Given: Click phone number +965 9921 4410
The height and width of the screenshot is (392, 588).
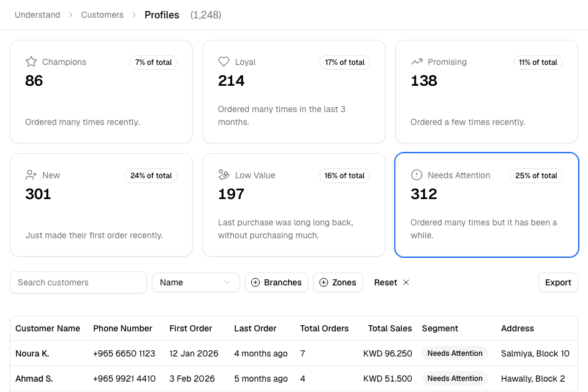Looking at the screenshot, I should [124, 379].
